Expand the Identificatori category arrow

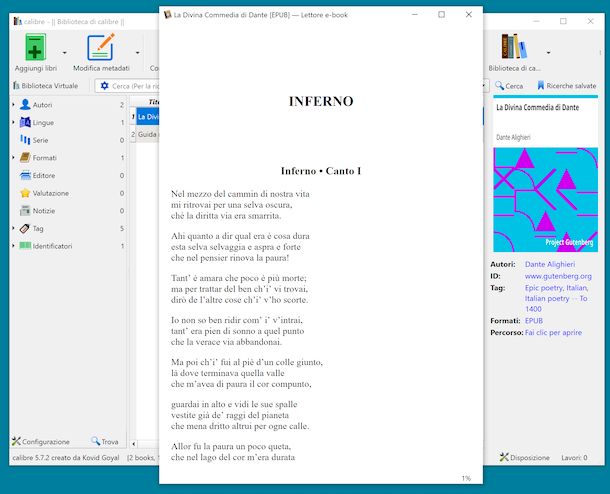(x=13, y=246)
